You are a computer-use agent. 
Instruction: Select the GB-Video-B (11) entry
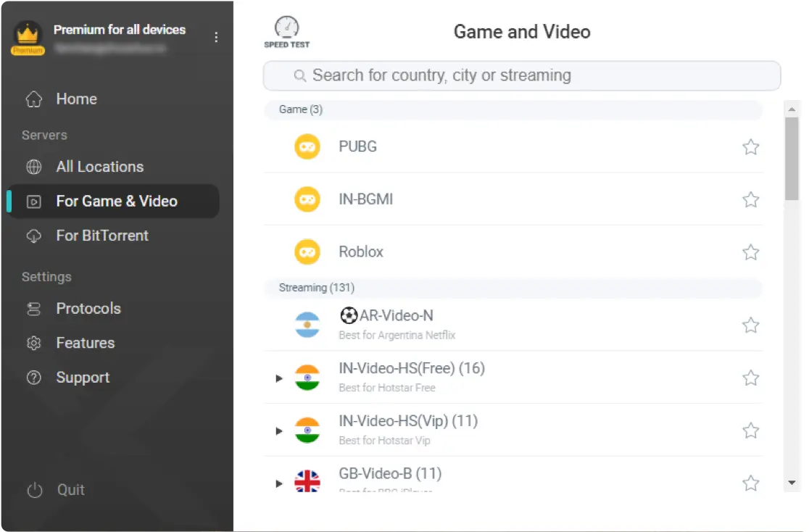[x=513, y=475]
